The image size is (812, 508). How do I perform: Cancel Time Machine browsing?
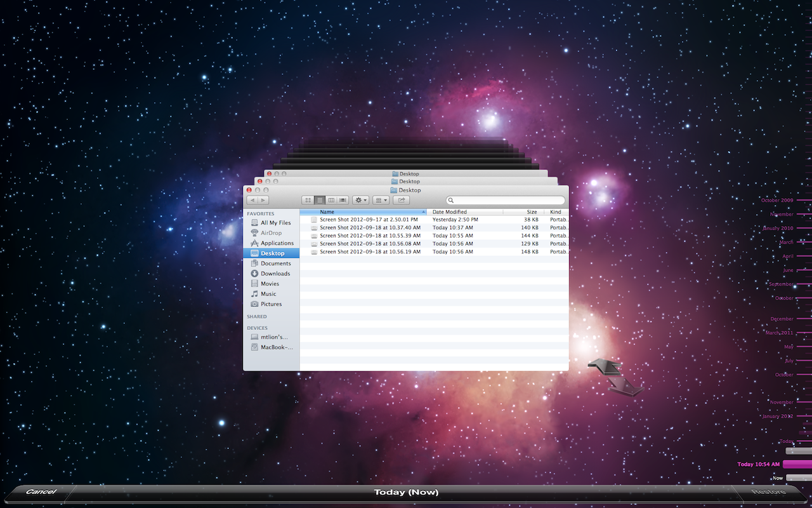pos(41,491)
